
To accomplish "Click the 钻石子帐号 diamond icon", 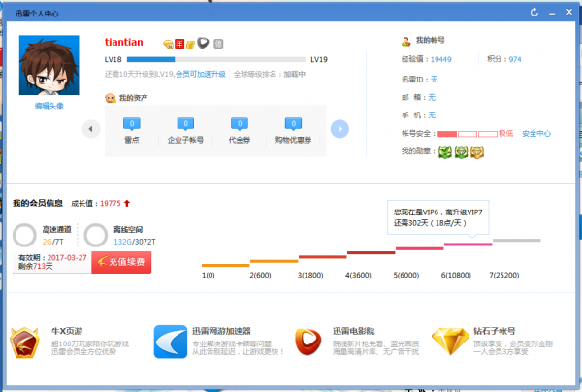I will tap(450, 342).
